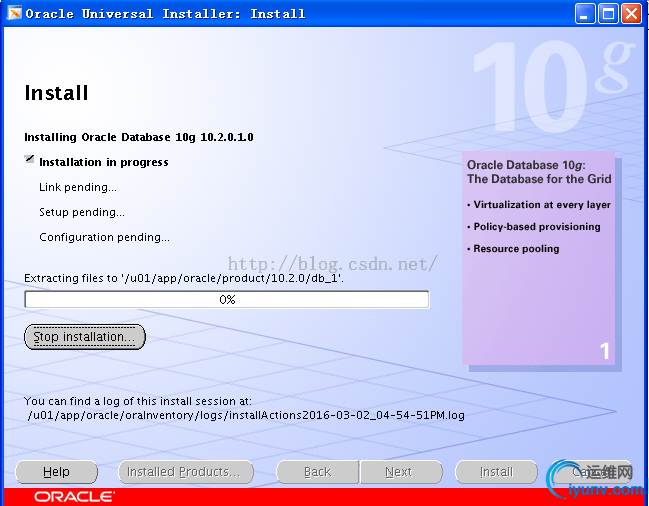Click the 'Link pending...' status text
Viewport: 649px width, 506px height.
pos(78,187)
